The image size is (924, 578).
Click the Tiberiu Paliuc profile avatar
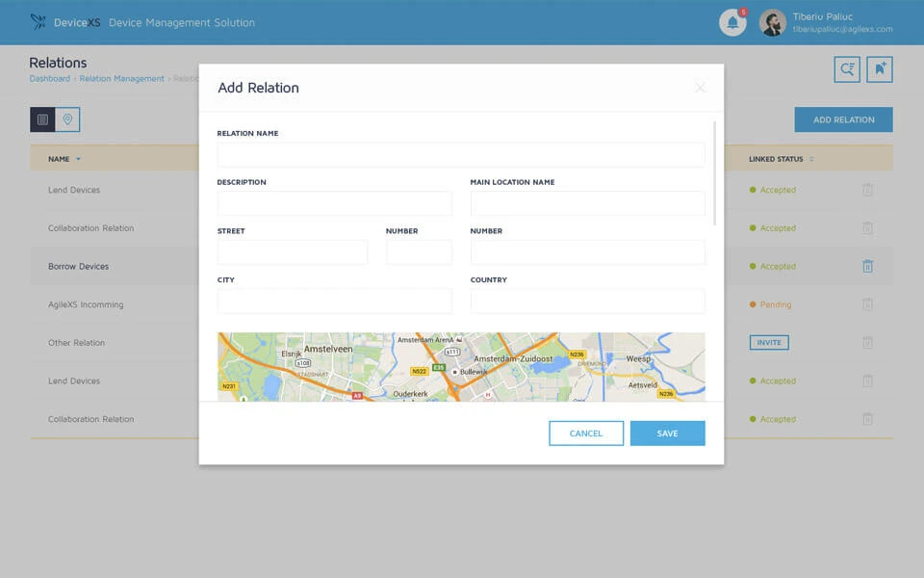[772, 23]
